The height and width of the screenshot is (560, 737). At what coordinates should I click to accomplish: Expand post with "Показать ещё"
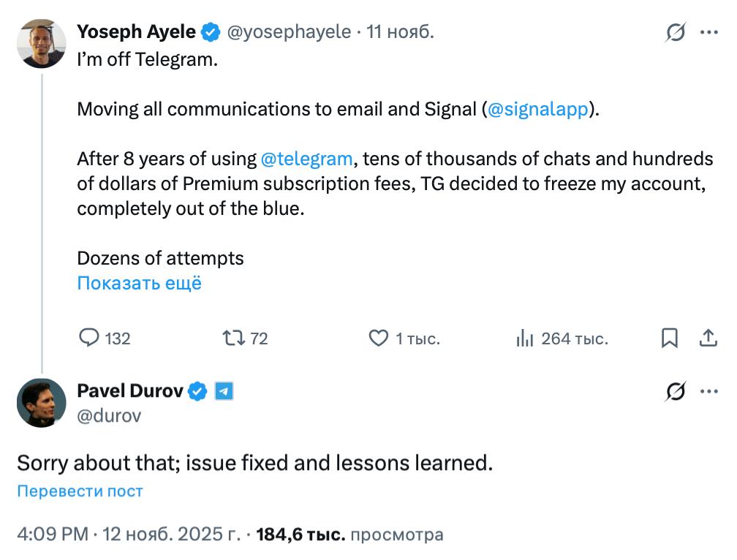pos(139,283)
